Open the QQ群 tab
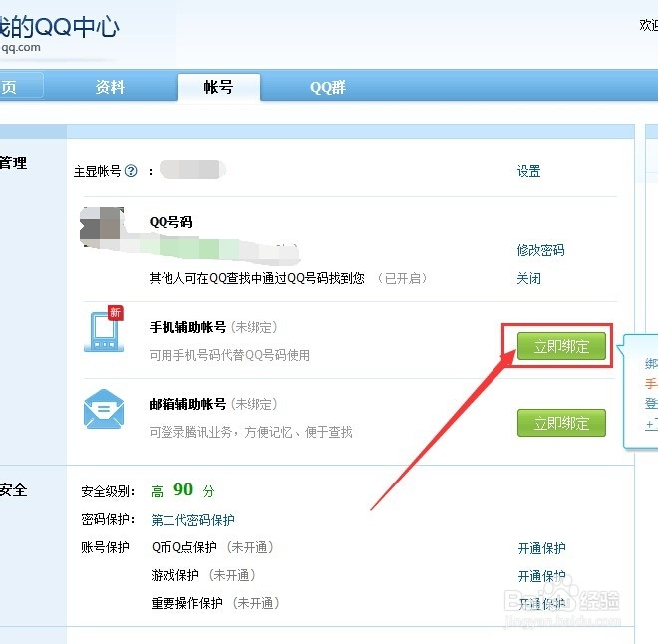This screenshot has width=658, height=644. 328,88
